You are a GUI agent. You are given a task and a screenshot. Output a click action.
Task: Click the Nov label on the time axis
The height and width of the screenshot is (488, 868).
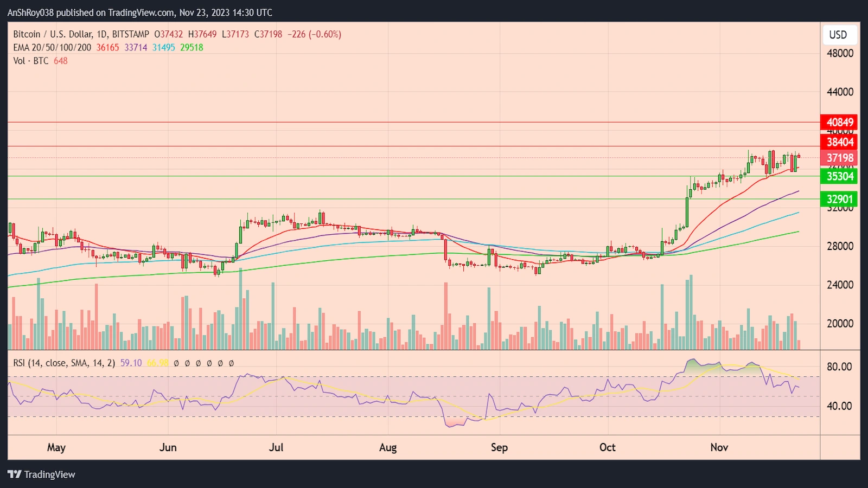[719, 448]
